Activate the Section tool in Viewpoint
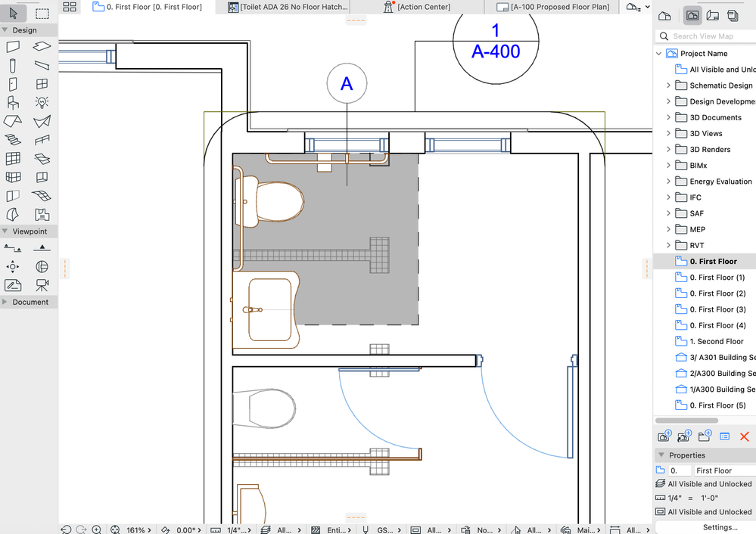This screenshot has width=756, height=534. point(13,248)
